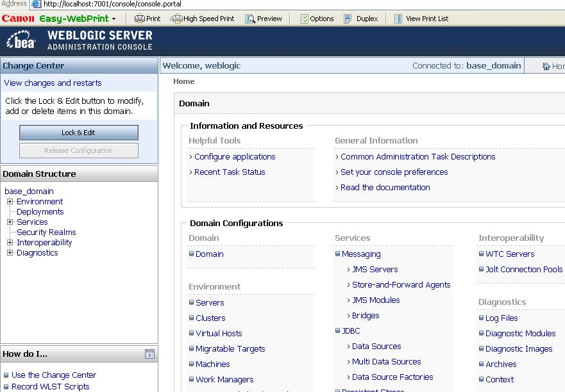Select base_domain in Domain Structure
This screenshot has width=565, height=392.
coord(29,191)
